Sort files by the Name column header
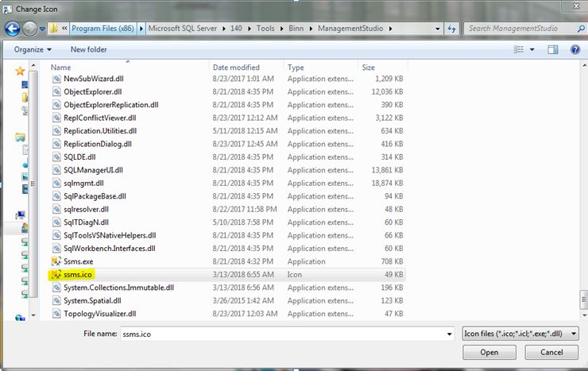The width and height of the screenshot is (588, 371). [x=61, y=68]
